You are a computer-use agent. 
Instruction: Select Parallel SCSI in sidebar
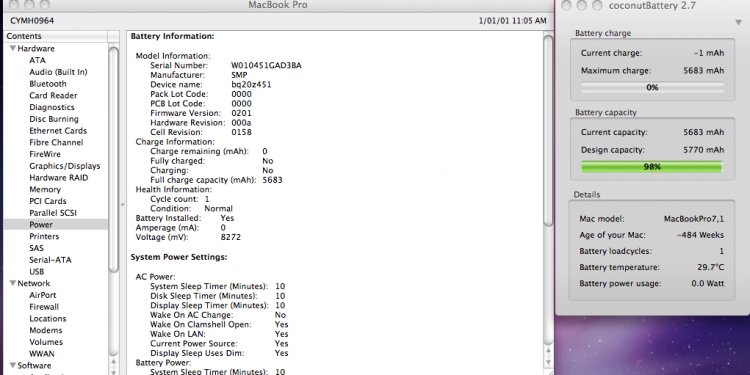53,213
